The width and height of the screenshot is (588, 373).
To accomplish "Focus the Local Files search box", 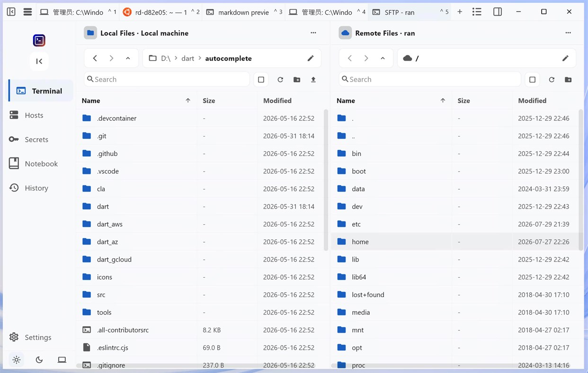I will (167, 79).
